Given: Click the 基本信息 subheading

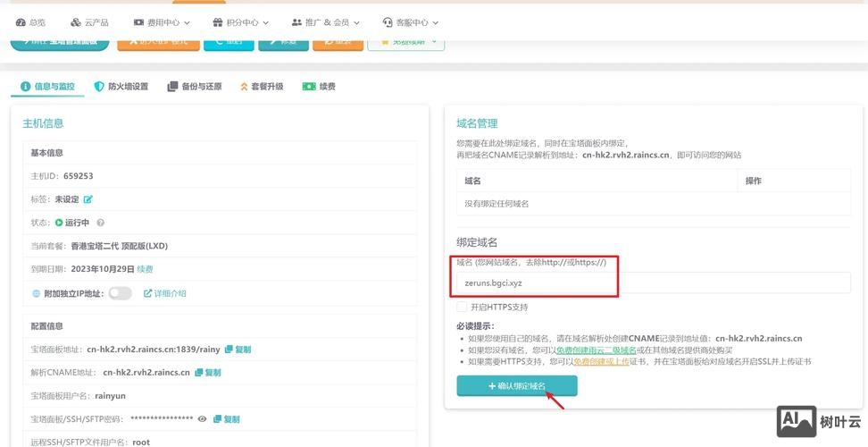Looking at the screenshot, I should pos(46,153).
